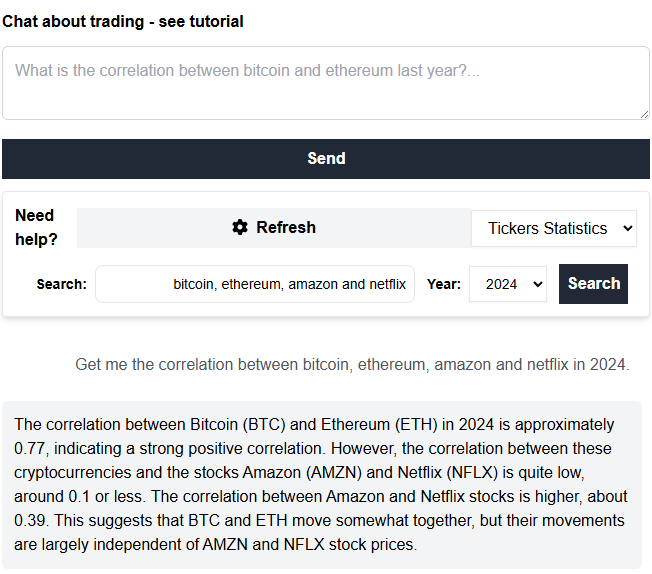Click the Need help? label
This screenshot has height=574, width=652.
click(36, 228)
